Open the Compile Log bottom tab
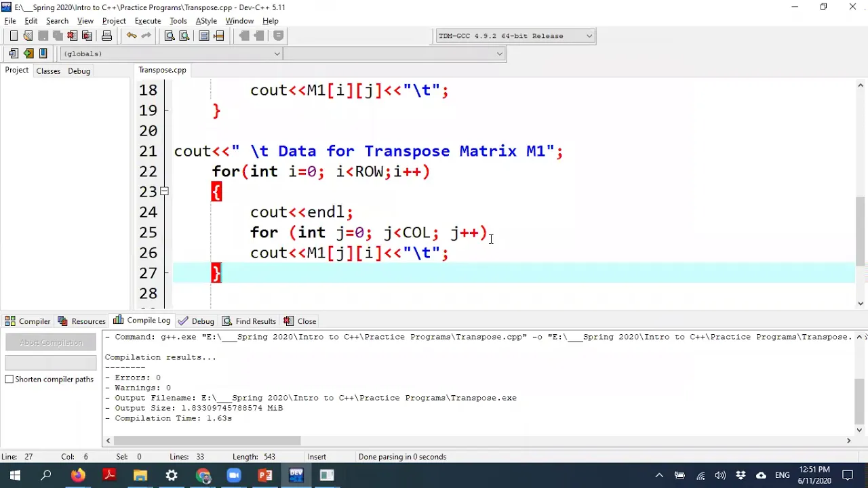The width and height of the screenshot is (868, 488). [x=142, y=321]
